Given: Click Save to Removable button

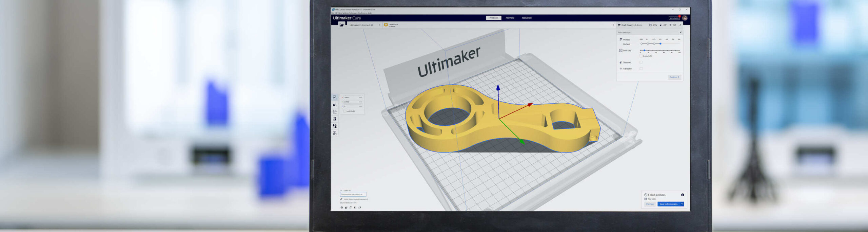Looking at the screenshot, I should [x=669, y=204].
